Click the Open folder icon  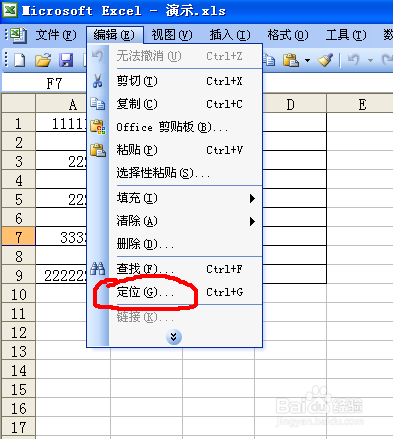(x=43, y=60)
